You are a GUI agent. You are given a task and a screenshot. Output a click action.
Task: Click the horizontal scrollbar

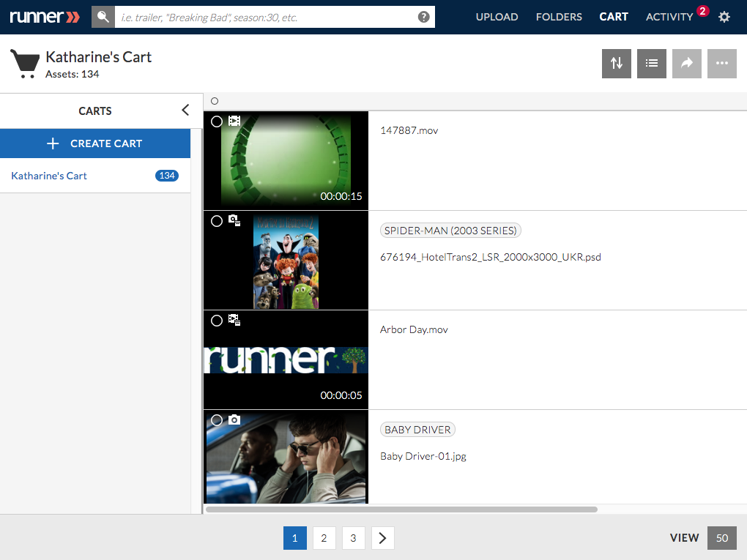point(401,509)
